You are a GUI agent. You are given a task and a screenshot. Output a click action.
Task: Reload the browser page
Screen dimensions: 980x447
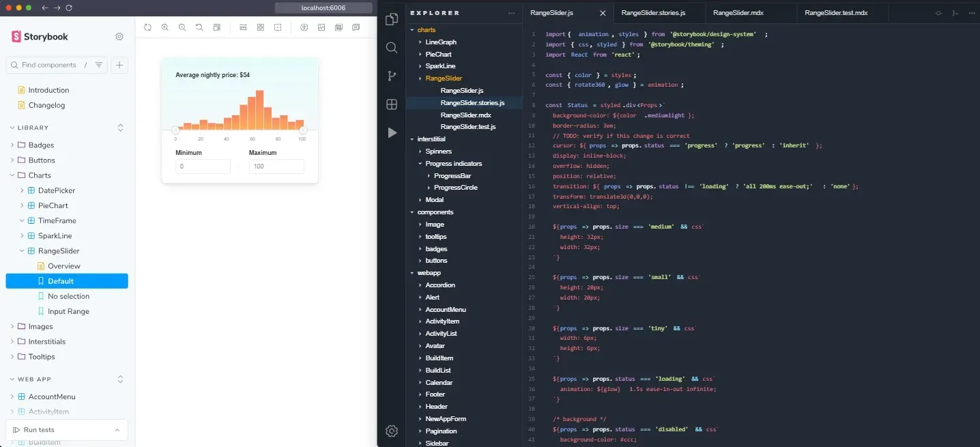(69, 8)
